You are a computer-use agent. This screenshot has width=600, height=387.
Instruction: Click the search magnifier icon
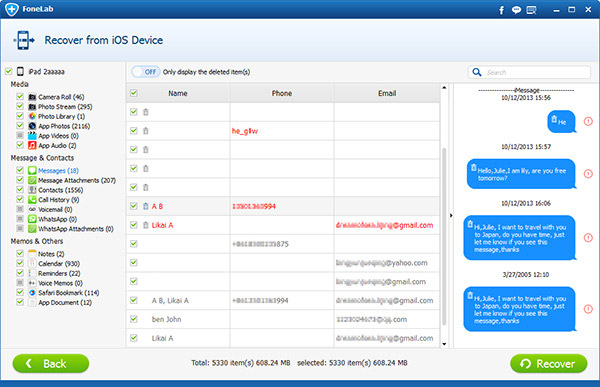pyautogui.click(x=477, y=72)
